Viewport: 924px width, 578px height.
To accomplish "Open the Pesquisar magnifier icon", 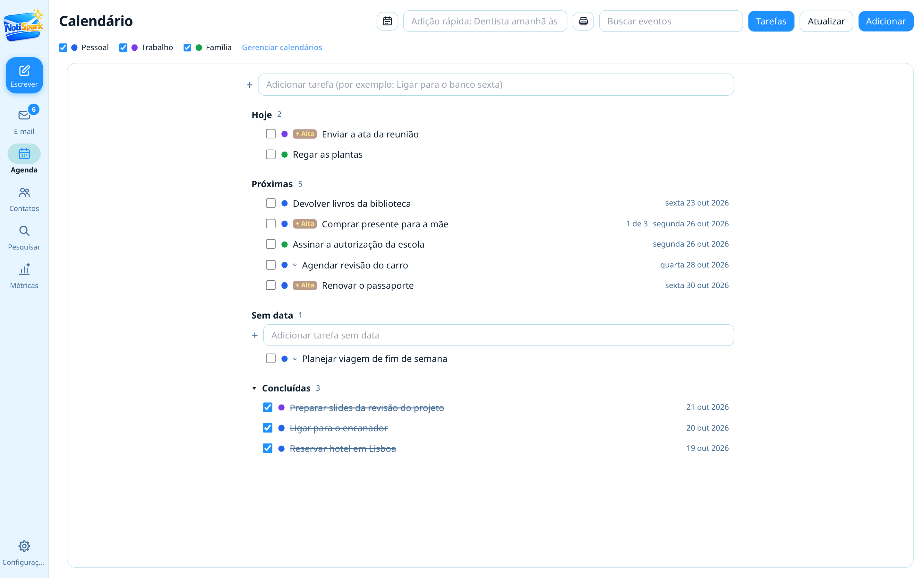I will point(24,231).
